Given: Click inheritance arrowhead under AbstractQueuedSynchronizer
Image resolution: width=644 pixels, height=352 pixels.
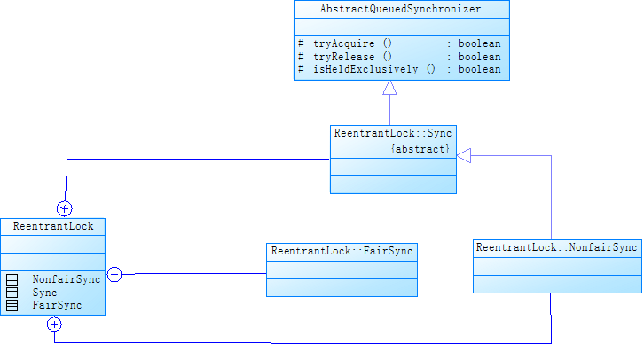Looking at the screenshot, I should [x=389, y=88].
